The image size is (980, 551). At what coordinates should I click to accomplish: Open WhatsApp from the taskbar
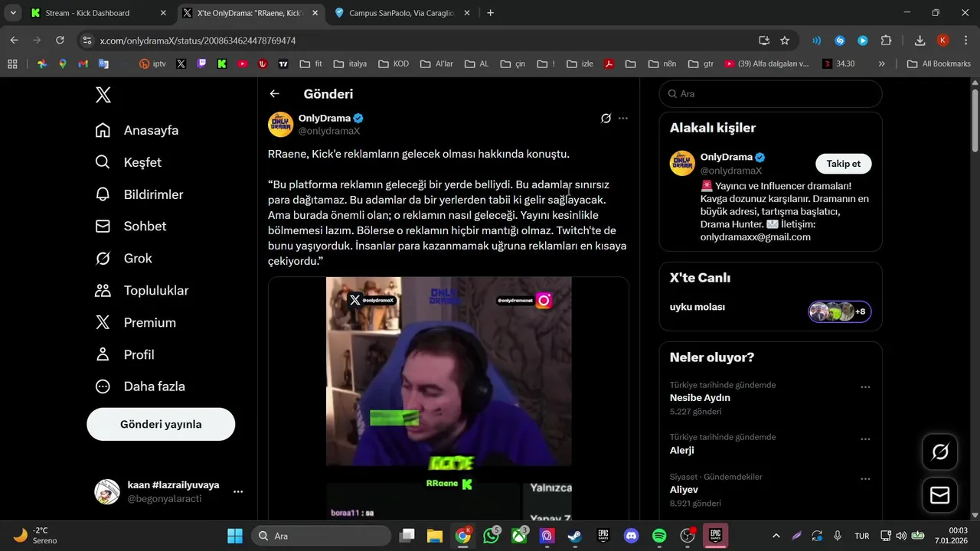pyautogui.click(x=491, y=535)
